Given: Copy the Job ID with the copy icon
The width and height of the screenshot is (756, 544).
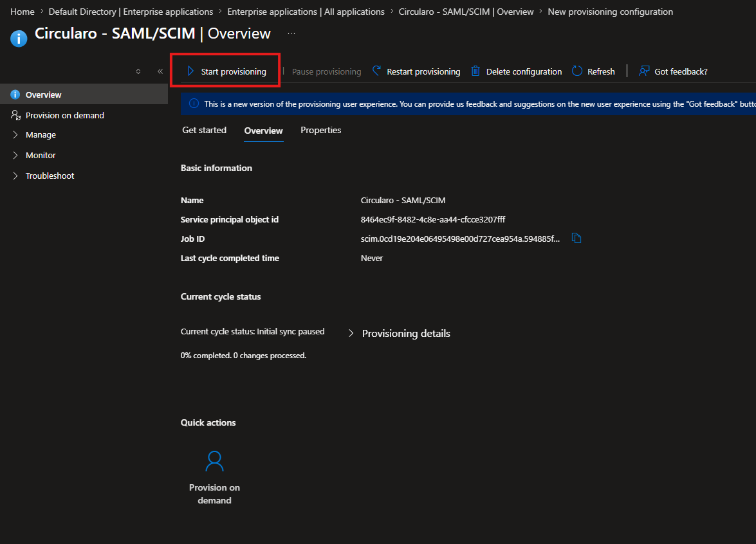Looking at the screenshot, I should (576, 238).
